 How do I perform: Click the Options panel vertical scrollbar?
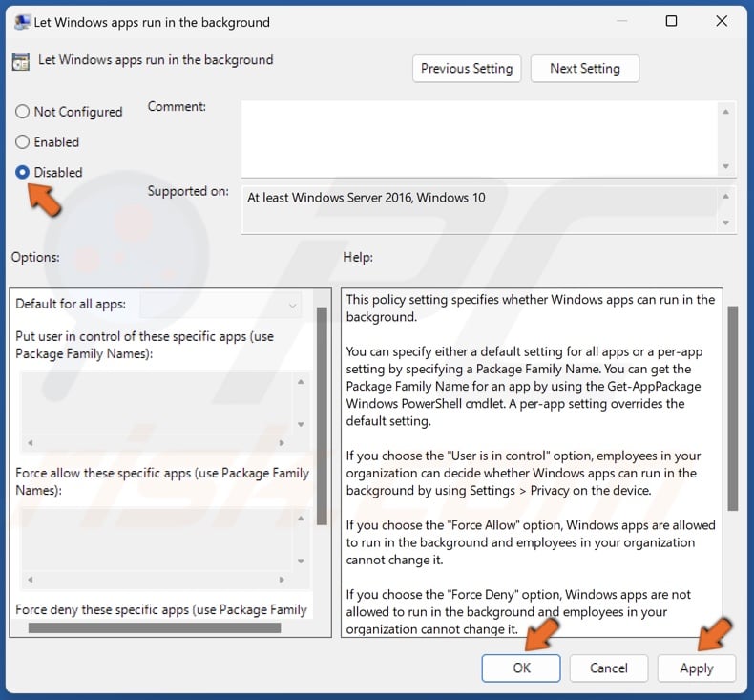(322, 415)
